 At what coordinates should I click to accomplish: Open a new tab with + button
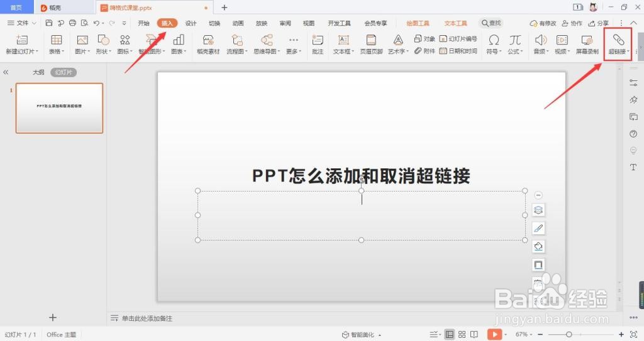225,8
